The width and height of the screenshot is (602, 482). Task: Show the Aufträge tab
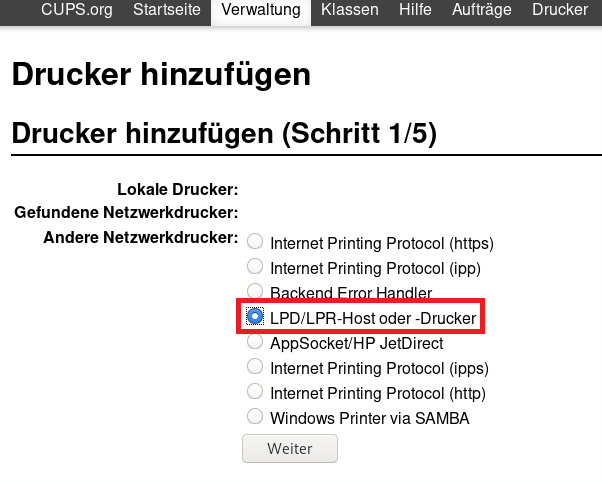[481, 11]
